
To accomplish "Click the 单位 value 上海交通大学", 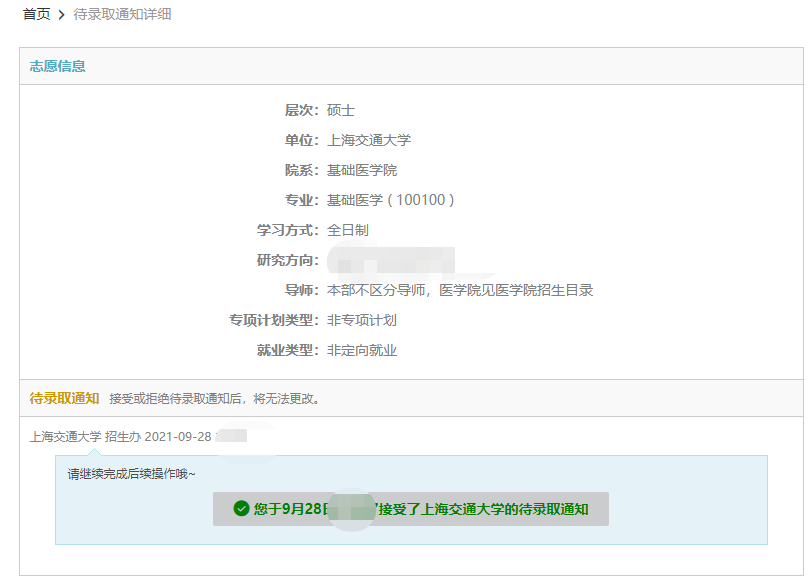I will [x=369, y=140].
